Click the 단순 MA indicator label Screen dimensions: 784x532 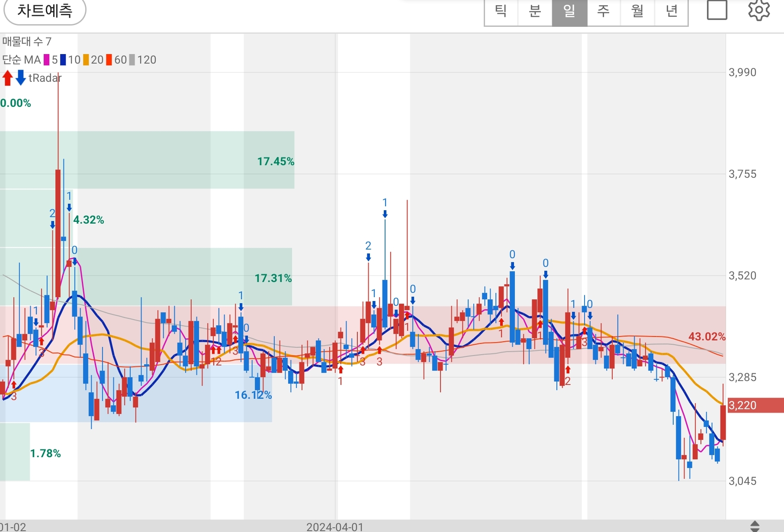21,60
